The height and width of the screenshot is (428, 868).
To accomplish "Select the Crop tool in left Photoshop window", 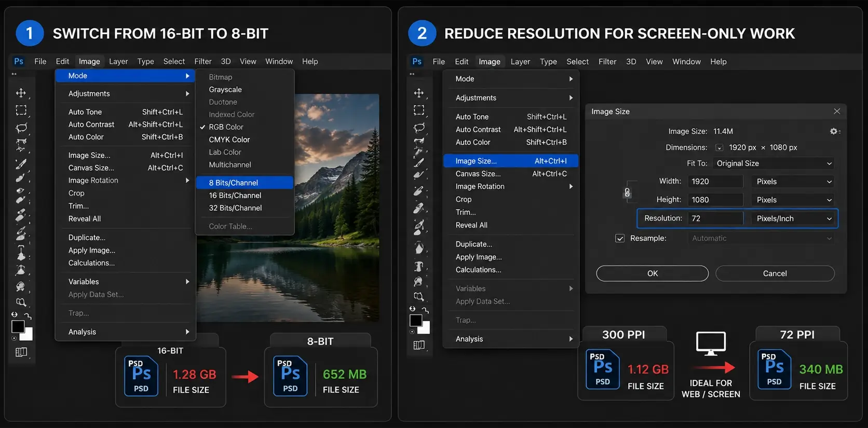I will coord(21,145).
